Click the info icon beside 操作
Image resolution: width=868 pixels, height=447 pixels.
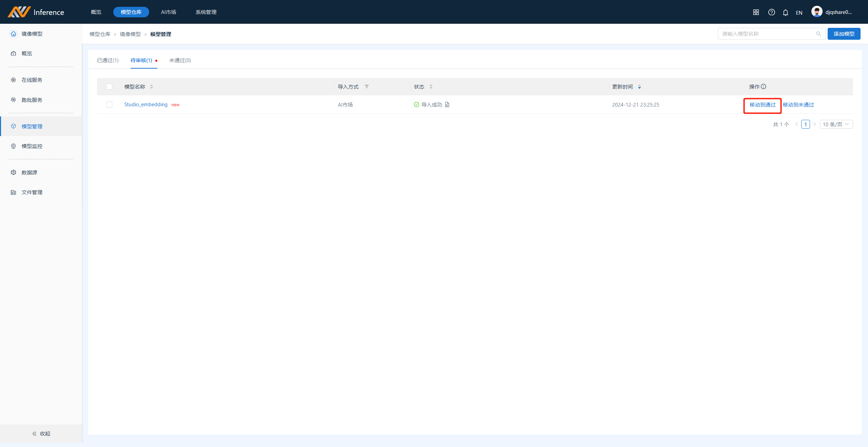pyautogui.click(x=764, y=87)
